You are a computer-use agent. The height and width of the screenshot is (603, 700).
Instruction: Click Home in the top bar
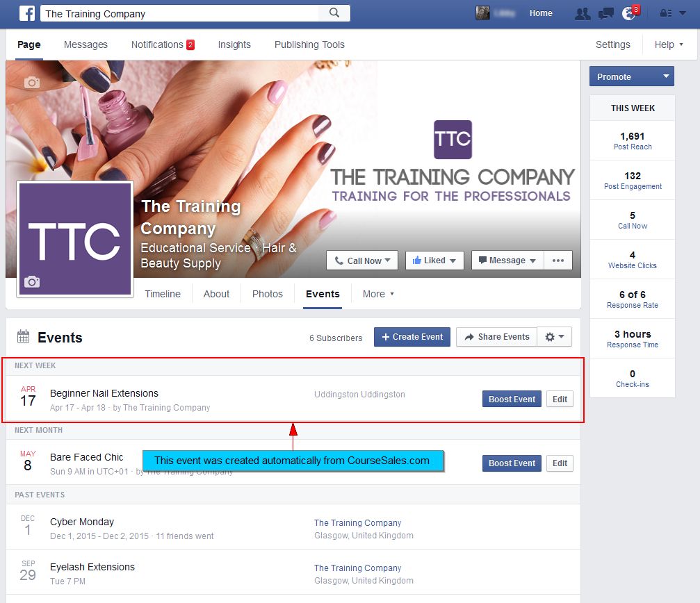click(541, 13)
